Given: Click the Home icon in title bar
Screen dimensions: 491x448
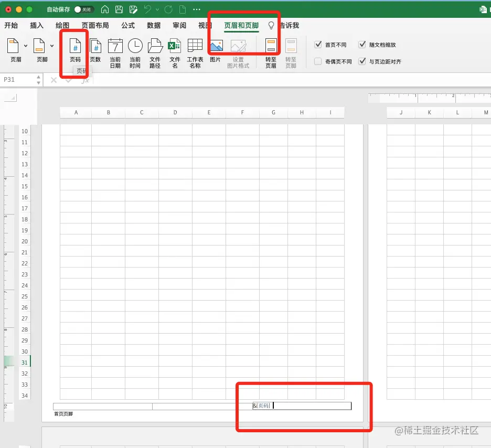Looking at the screenshot, I should coord(105,9).
